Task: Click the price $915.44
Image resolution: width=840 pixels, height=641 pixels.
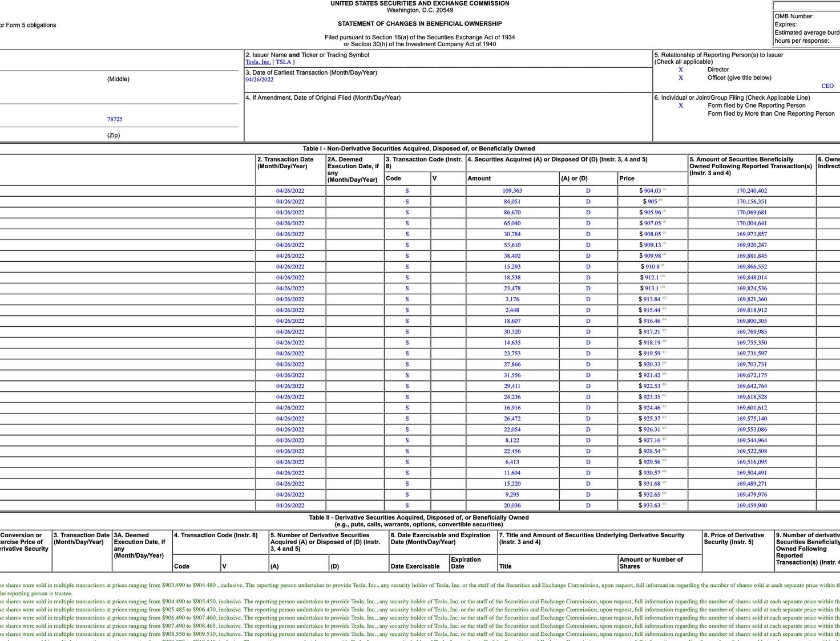Action: coord(652,310)
